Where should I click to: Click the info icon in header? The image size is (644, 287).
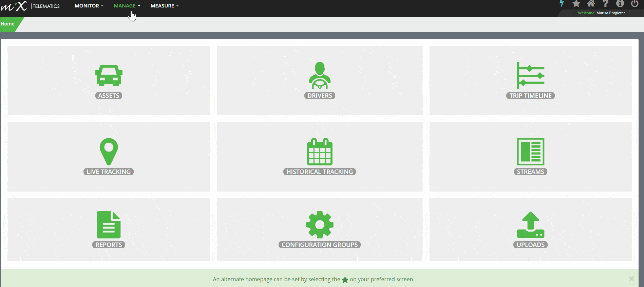tap(620, 4)
